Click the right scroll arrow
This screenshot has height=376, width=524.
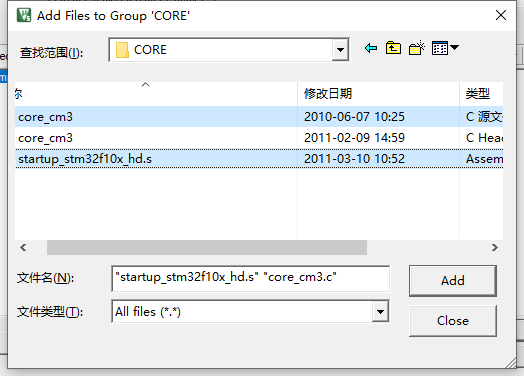[495, 248]
